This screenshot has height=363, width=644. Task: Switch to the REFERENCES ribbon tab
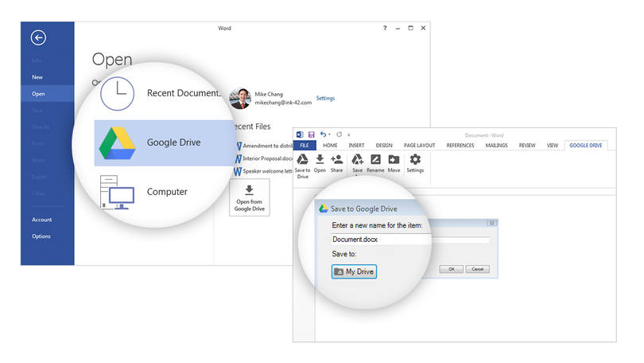(460, 146)
